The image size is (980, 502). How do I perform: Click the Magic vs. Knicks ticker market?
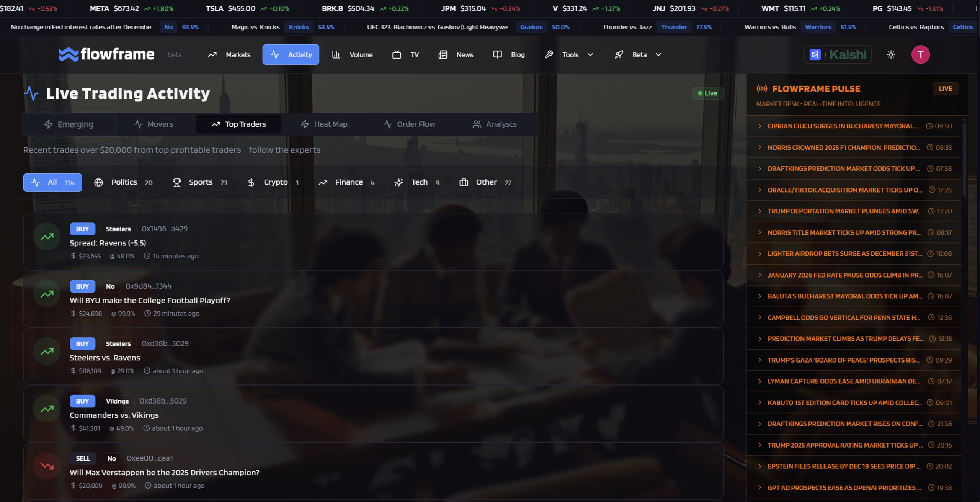[283, 27]
